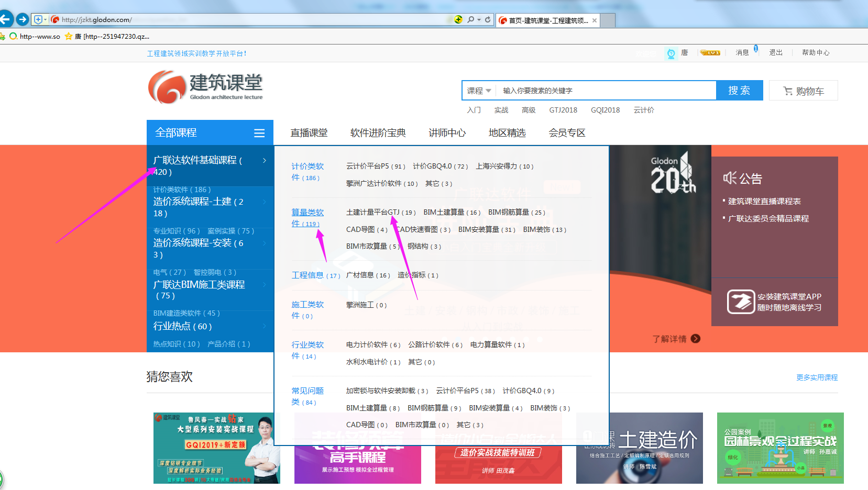
Task: Open the 园林景观全过程实战 course thumbnail
Action: point(780,448)
